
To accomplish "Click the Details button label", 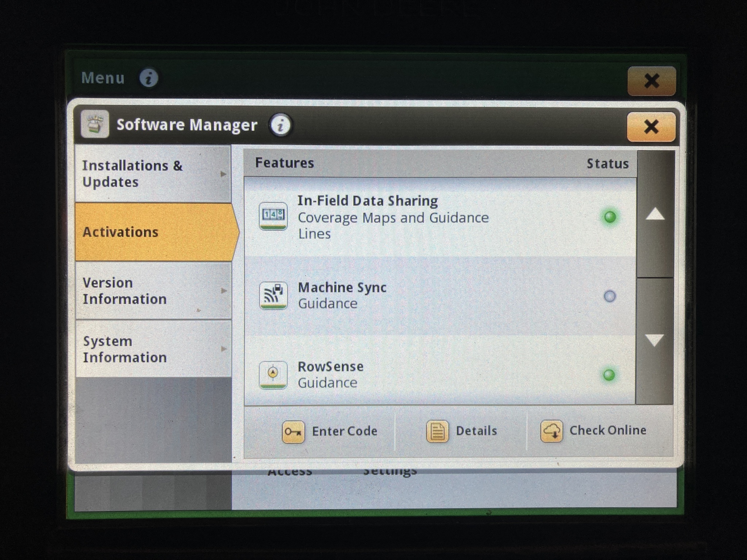I will coord(476,431).
